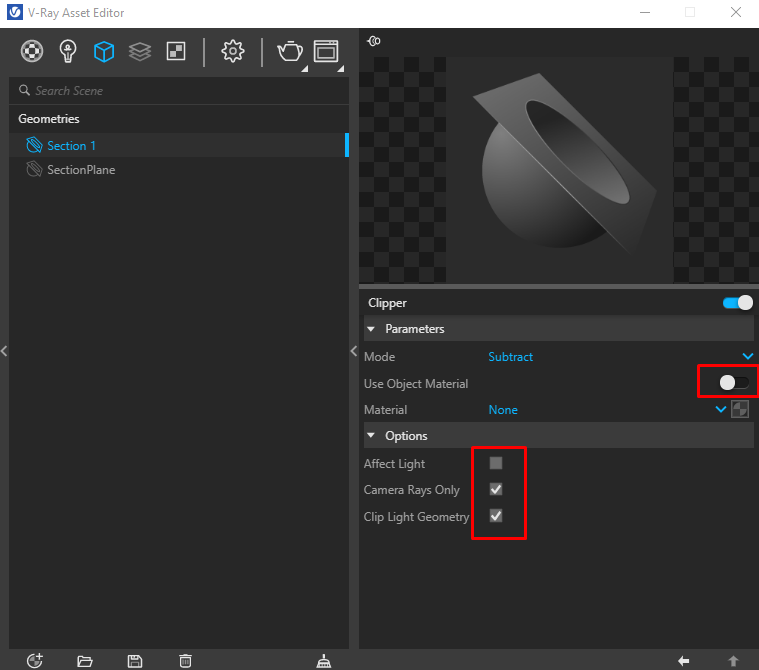Select SectionPlane in Geometries list
759x670 pixels.
[x=179, y=169]
